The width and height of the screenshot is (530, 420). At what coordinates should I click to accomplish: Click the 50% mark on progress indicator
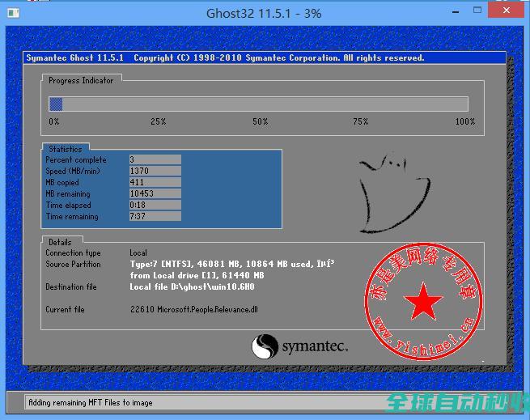coord(260,121)
